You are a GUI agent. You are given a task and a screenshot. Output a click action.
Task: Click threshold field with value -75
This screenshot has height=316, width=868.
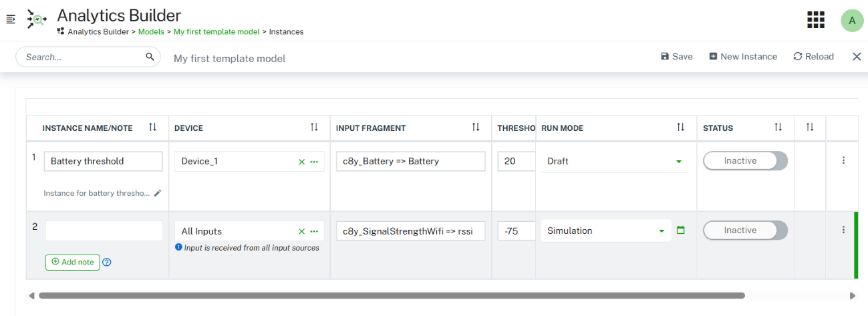[517, 231]
